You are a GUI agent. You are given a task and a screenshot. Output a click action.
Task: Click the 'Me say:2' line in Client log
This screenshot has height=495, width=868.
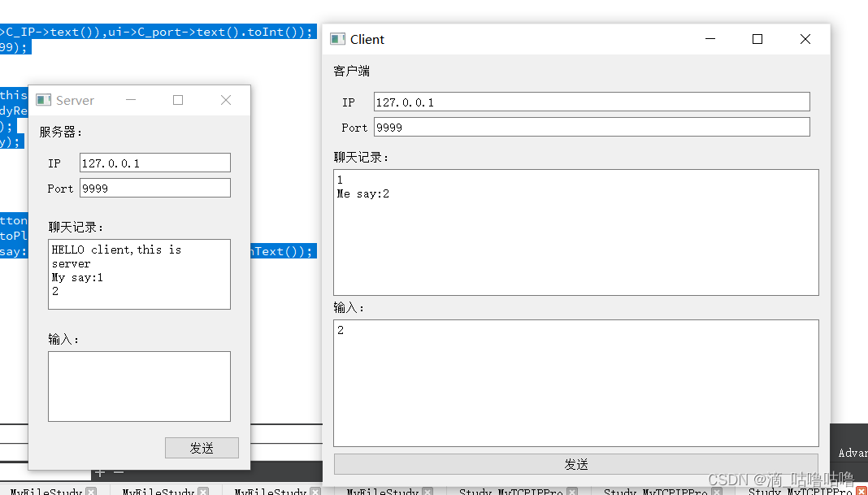click(363, 193)
